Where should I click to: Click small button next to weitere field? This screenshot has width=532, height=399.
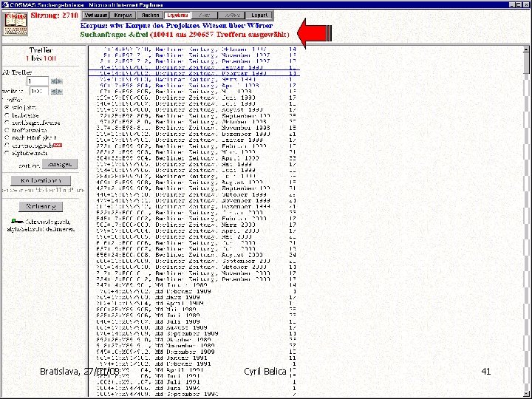click(57, 92)
